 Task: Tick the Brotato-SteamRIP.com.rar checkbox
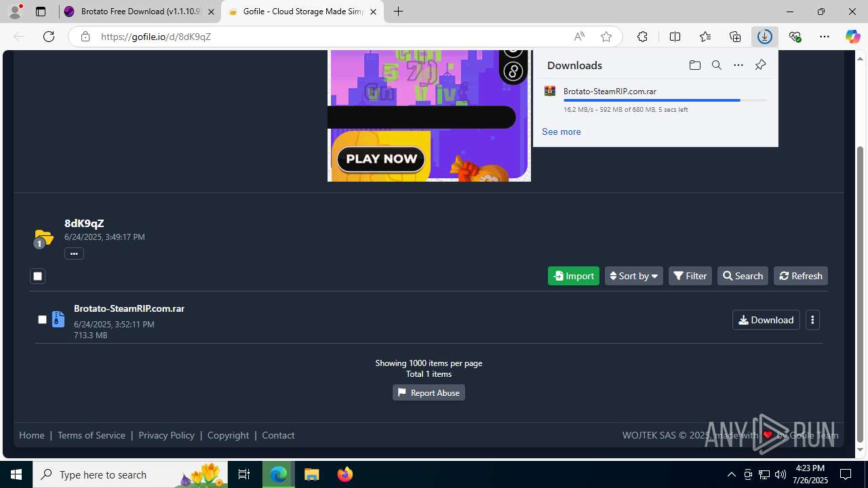point(42,319)
